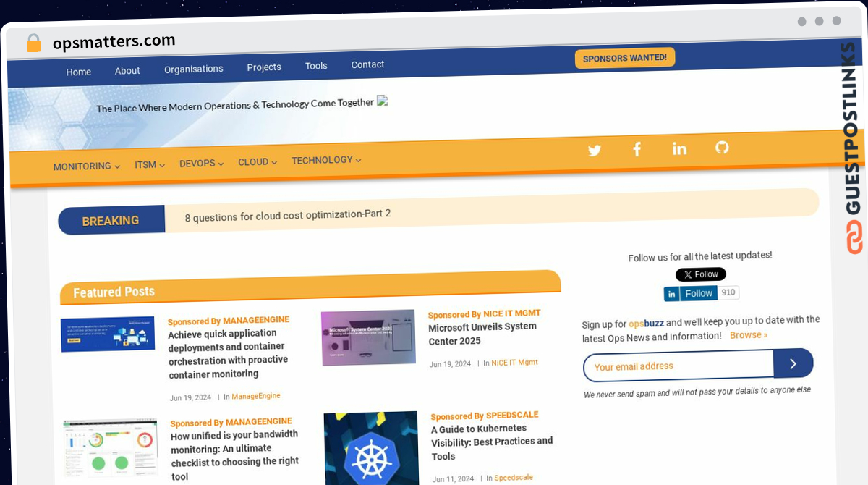Image resolution: width=868 pixels, height=485 pixels.
Task: Open the Microsoft System Center 2025 thumbnail
Action: [368, 337]
